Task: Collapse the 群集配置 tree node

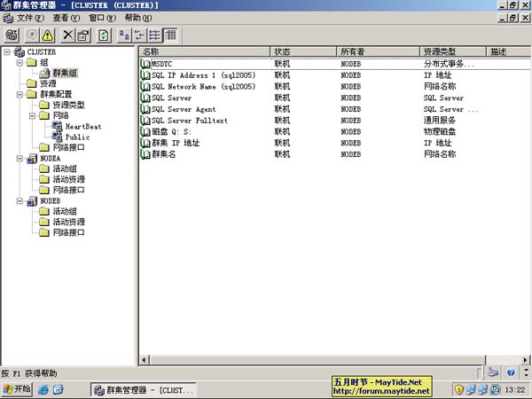Action: click(x=20, y=95)
